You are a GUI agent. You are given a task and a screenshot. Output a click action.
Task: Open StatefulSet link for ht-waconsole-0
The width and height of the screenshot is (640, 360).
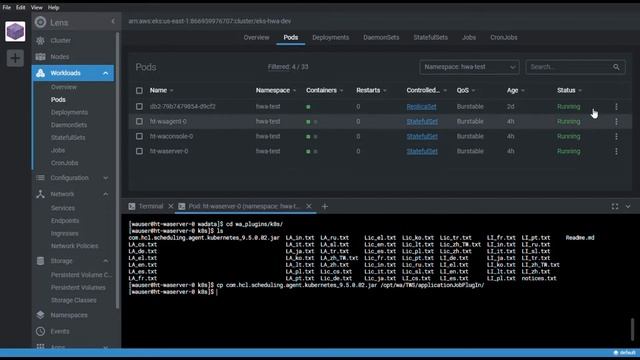click(422, 136)
